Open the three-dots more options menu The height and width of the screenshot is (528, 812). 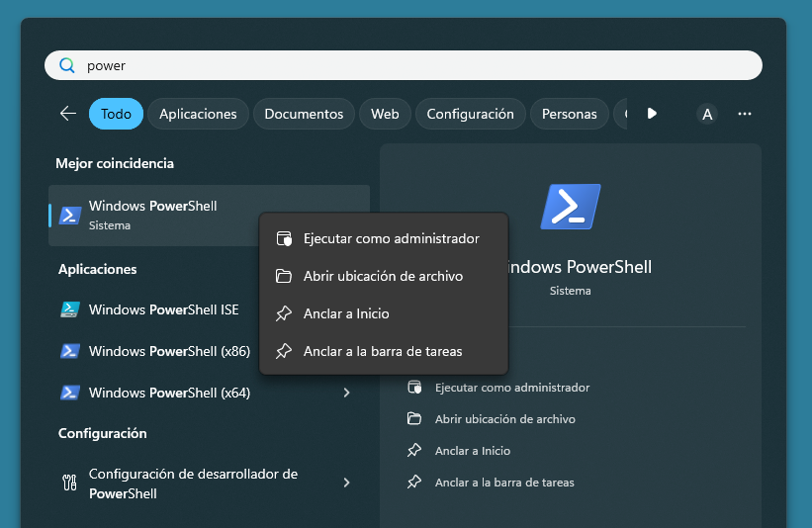pyautogui.click(x=744, y=114)
